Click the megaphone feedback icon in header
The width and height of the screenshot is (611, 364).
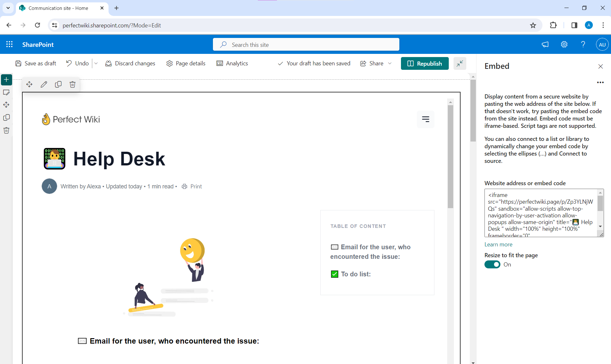pos(545,44)
